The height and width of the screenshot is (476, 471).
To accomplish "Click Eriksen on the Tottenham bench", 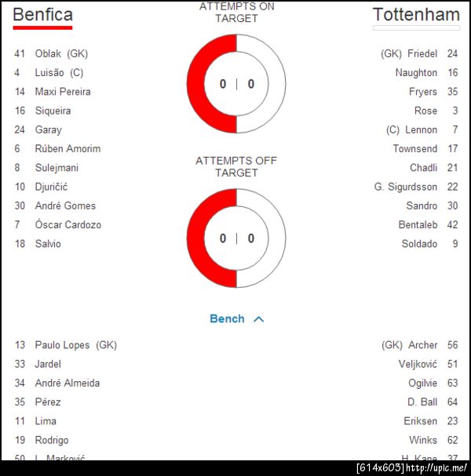I will (420, 421).
